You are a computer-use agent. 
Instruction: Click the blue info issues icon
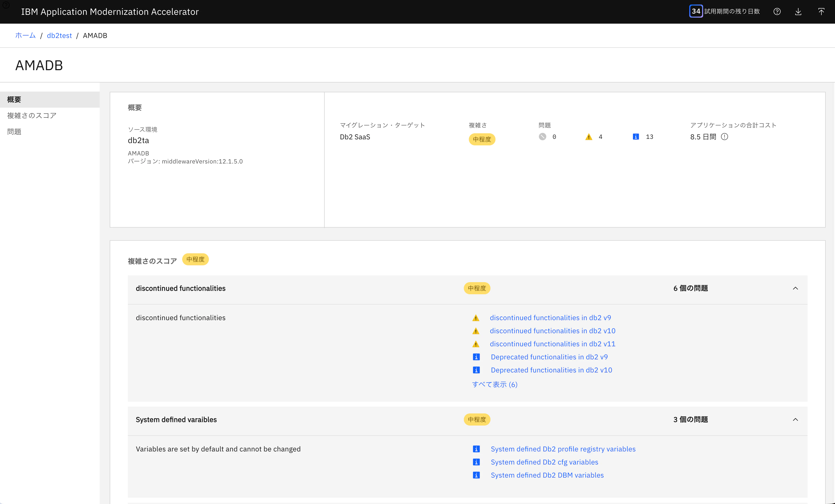[x=636, y=137]
